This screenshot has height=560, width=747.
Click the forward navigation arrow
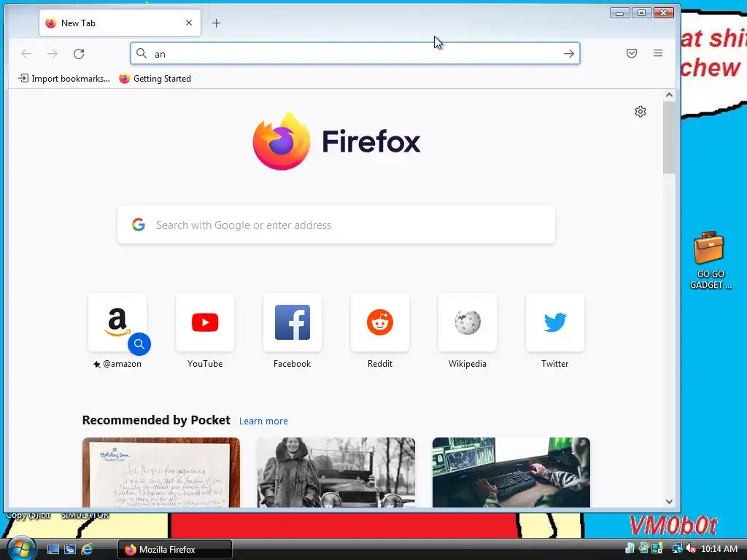[x=53, y=54]
